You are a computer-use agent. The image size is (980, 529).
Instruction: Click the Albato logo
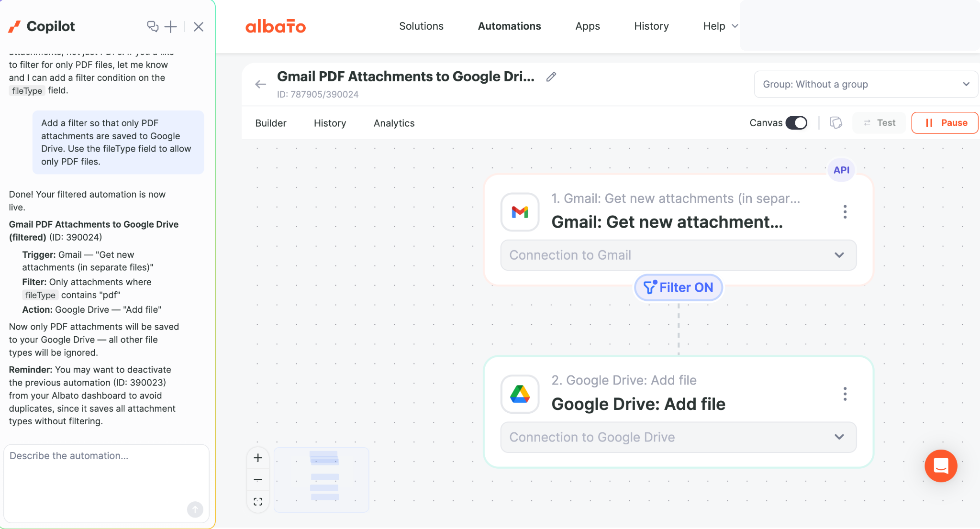pos(276,26)
